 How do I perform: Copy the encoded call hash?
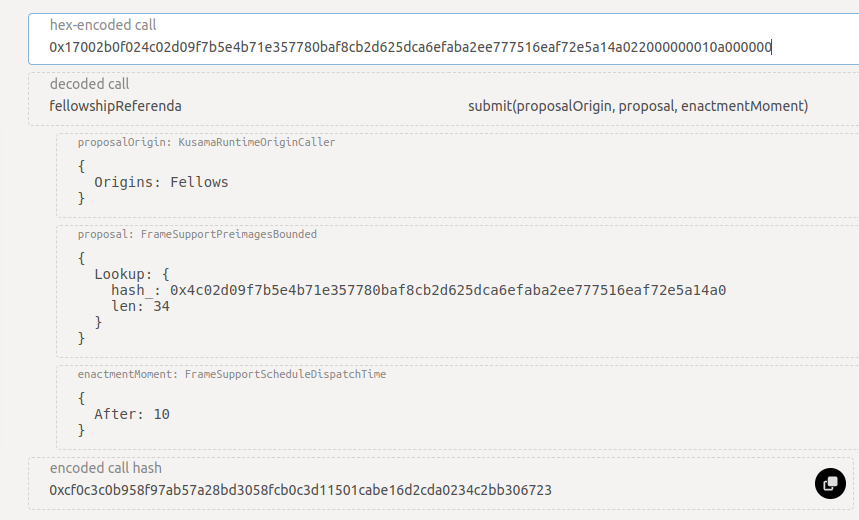pyautogui.click(x=830, y=484)
